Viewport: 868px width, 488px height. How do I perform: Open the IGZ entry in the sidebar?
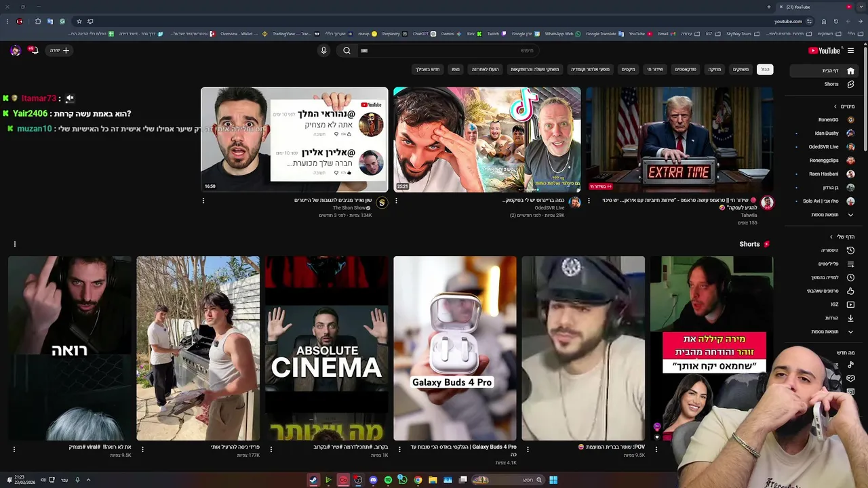pyautogui.click(x=823, y=304)
